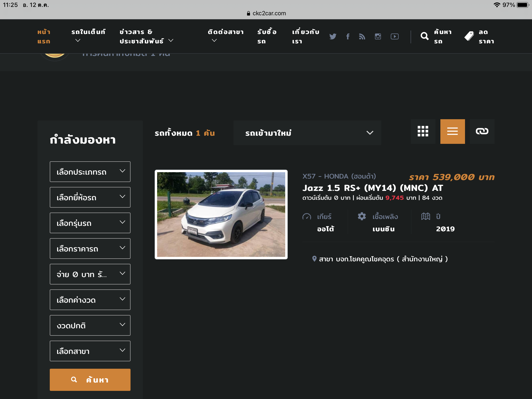This screenshot has width=532, height=399.
Task: Click the magnifier search icon in header
Action: click(x=424, y=36)
